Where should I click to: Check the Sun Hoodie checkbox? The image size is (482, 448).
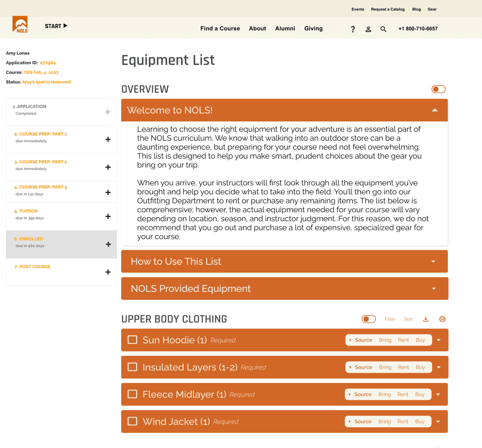pyautogui.click(x=132, y=340)
